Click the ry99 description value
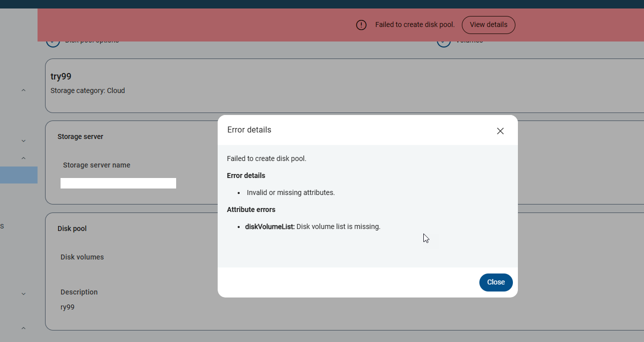 click(68, 307)
